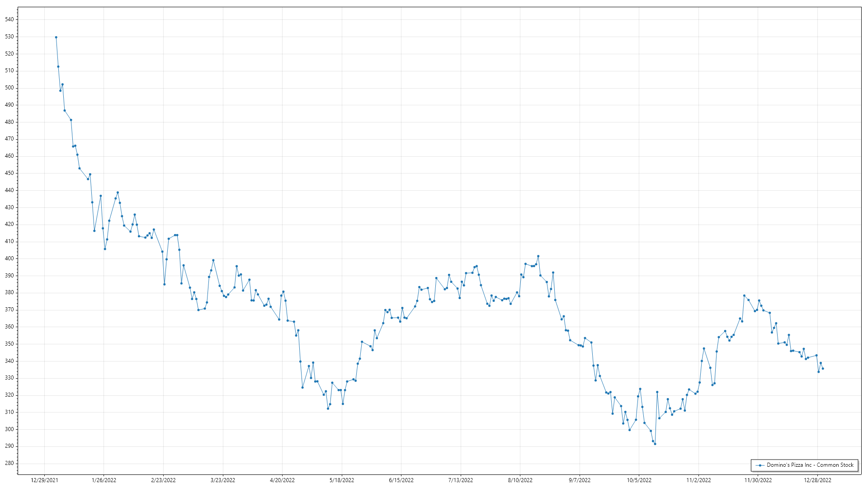868x488 pixels.
Task: Click the 1/26/2022 x-axis date label
Action: 104,480
